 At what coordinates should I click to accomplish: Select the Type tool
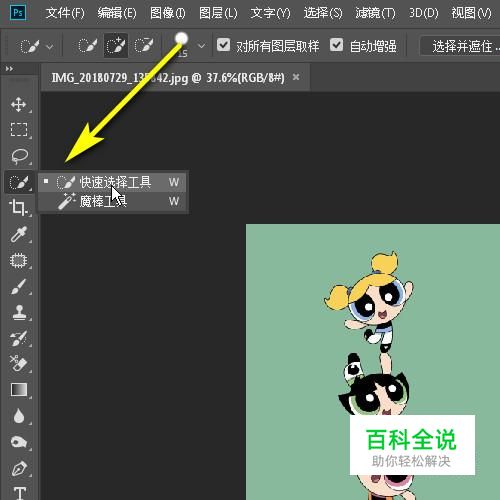(20, 493)
